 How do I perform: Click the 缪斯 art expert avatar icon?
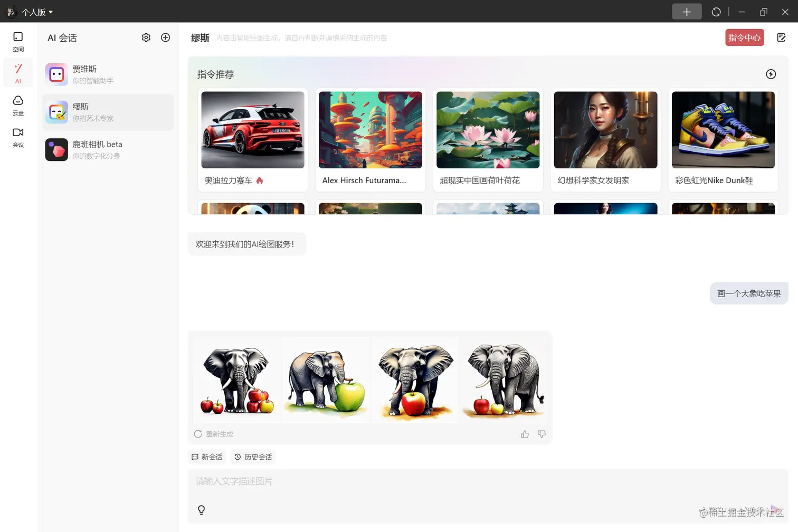[56, 112]
